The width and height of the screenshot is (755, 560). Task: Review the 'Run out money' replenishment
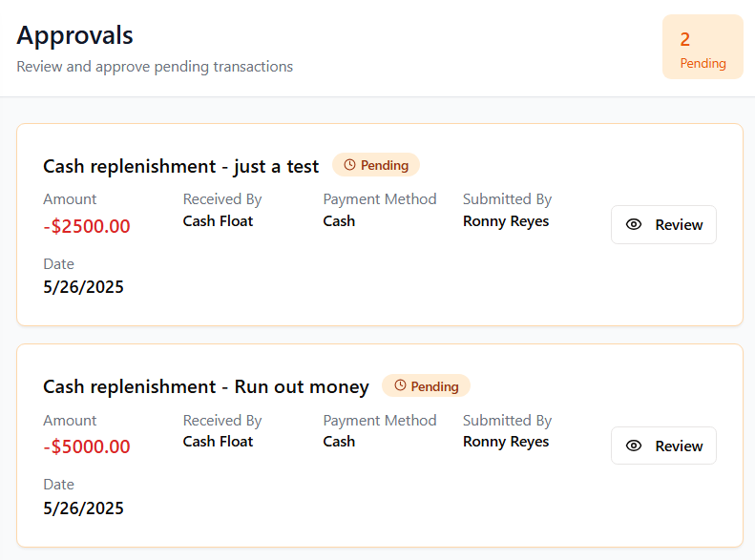(x=663, y=446)
